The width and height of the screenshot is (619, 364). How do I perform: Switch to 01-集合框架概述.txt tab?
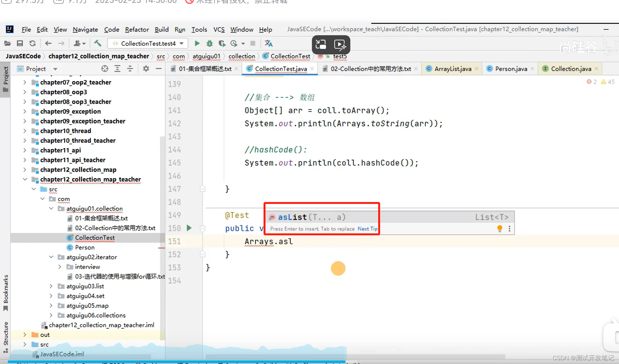pyautogui.click(x=205, y=69)
